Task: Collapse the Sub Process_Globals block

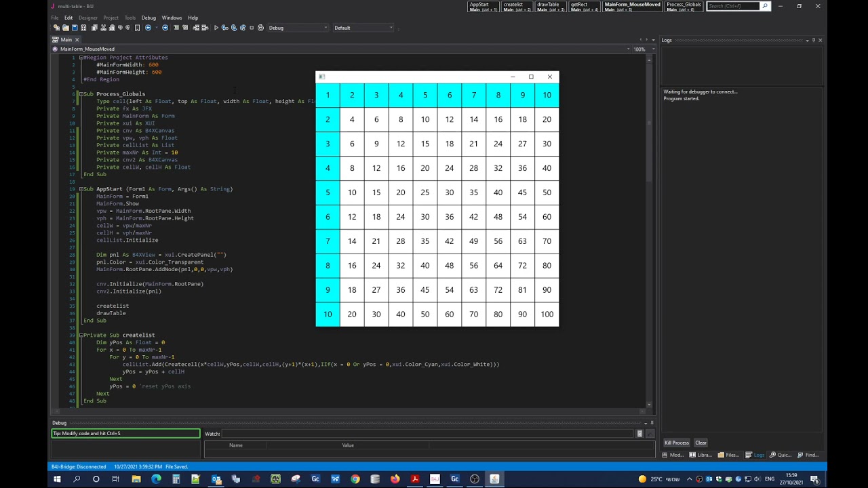Action: [x=81, y=94]
